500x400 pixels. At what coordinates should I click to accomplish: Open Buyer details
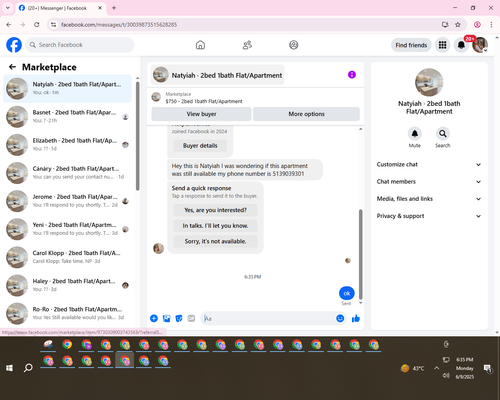[200, 146]
